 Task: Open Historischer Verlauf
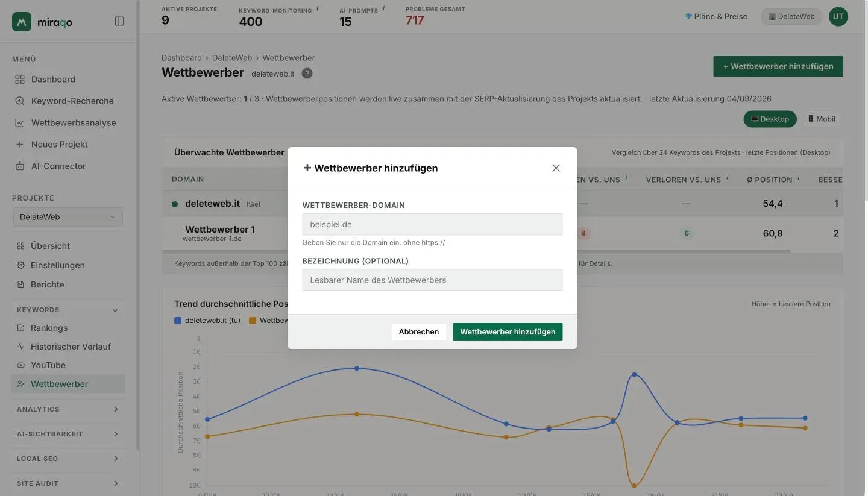click(71, 347)
